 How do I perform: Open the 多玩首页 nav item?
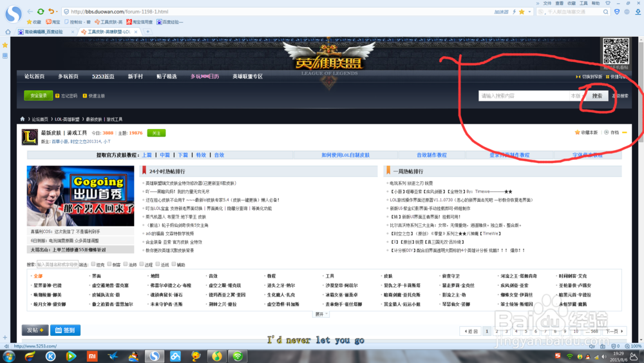click(68, 77)
